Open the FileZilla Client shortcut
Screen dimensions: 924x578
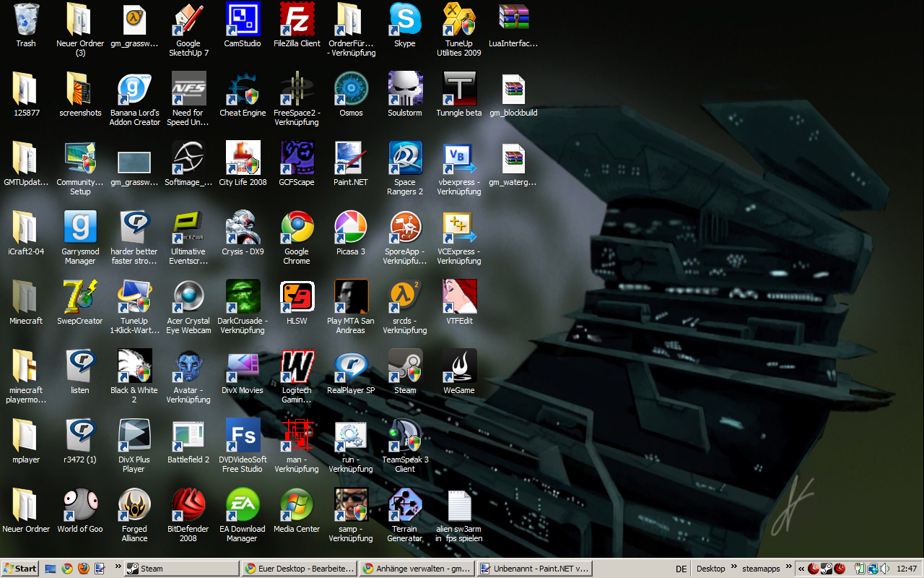297,19
